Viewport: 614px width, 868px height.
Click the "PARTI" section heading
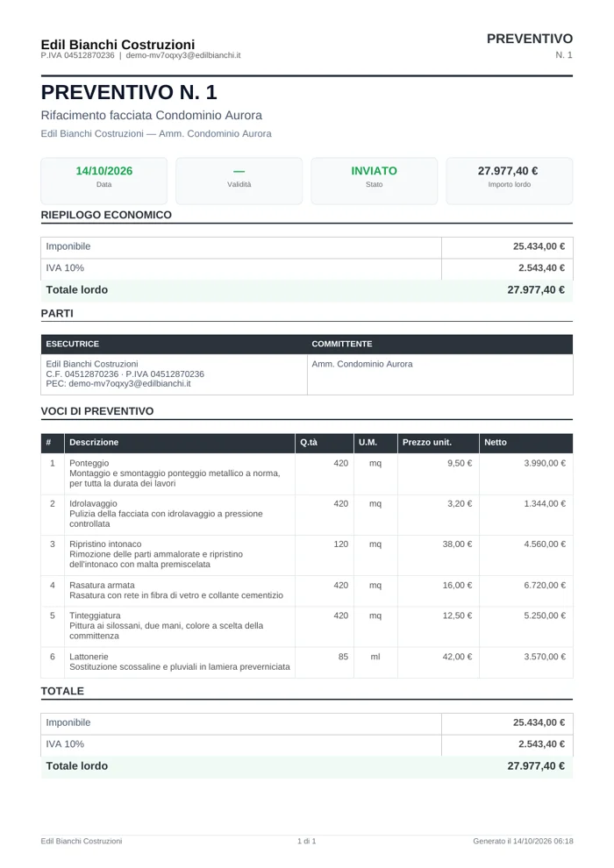click(x=57, y=313)
